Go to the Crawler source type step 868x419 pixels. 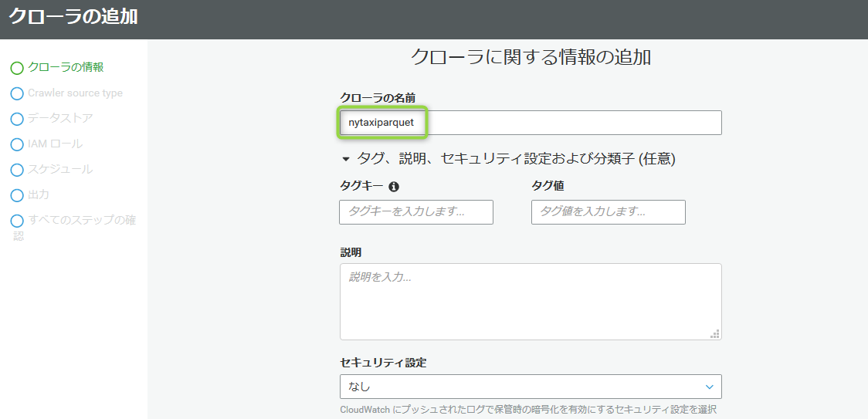click(x=75, y=93)
